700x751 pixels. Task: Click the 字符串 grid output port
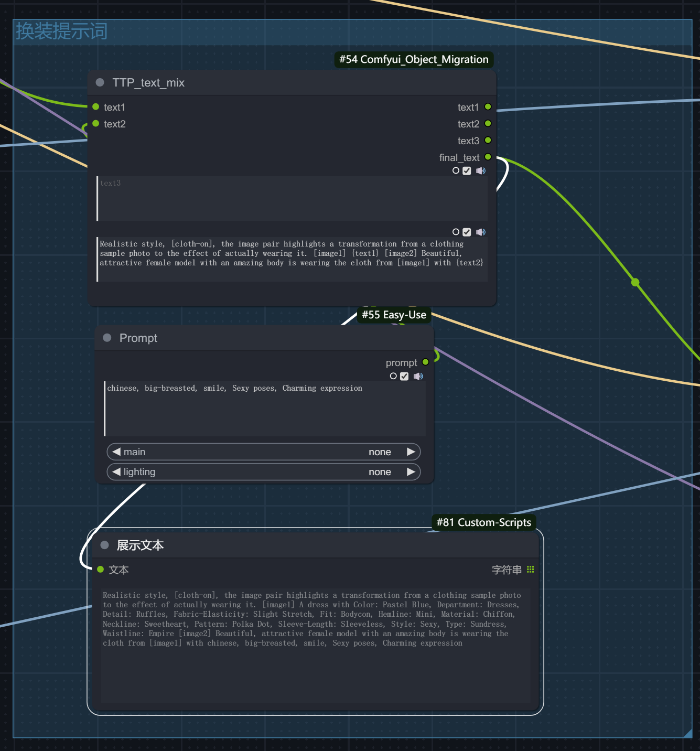click(531, 569)
